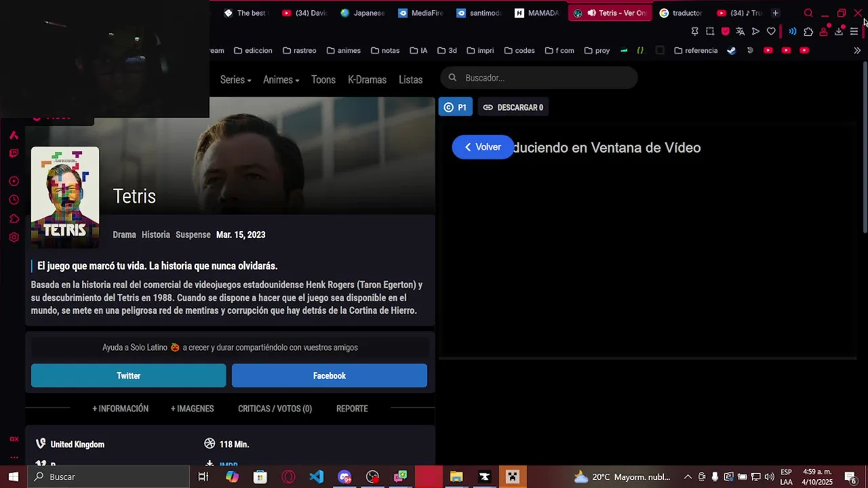Open the animes bookmarks folder
This screenshot has width=868, height=488.
tap(343, 50)
